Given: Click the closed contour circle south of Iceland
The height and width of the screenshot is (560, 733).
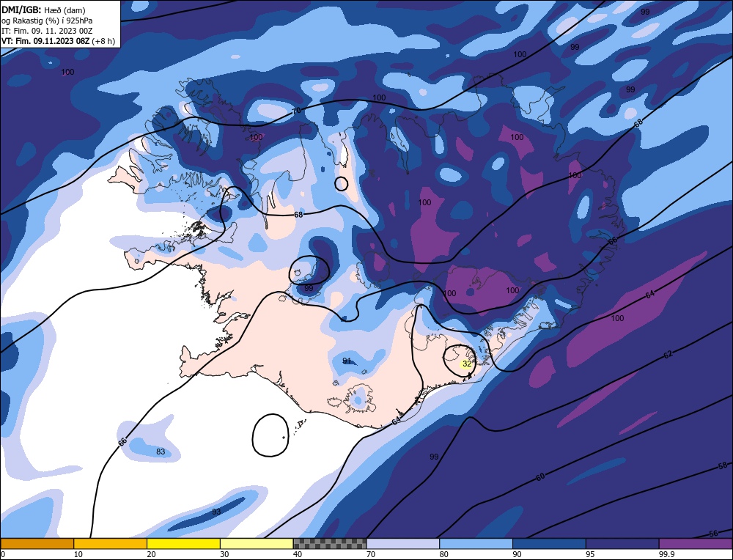Looking at the screenshot, I should 270,435.
